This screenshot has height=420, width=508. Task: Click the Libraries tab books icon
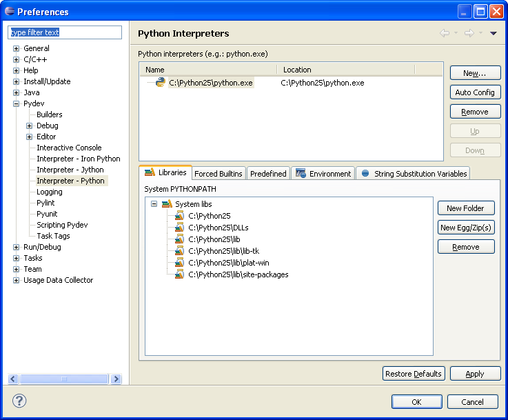[150, 172]
